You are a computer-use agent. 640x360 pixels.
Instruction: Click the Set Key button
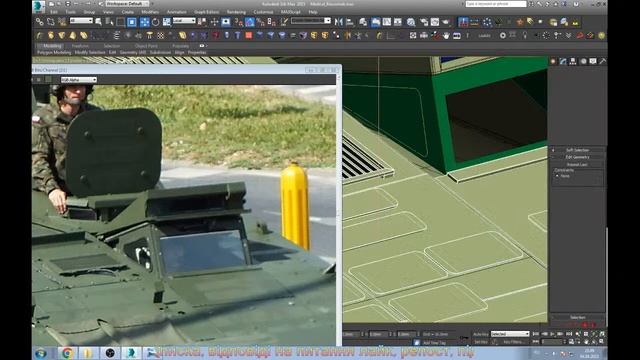[x=480, y=342]
